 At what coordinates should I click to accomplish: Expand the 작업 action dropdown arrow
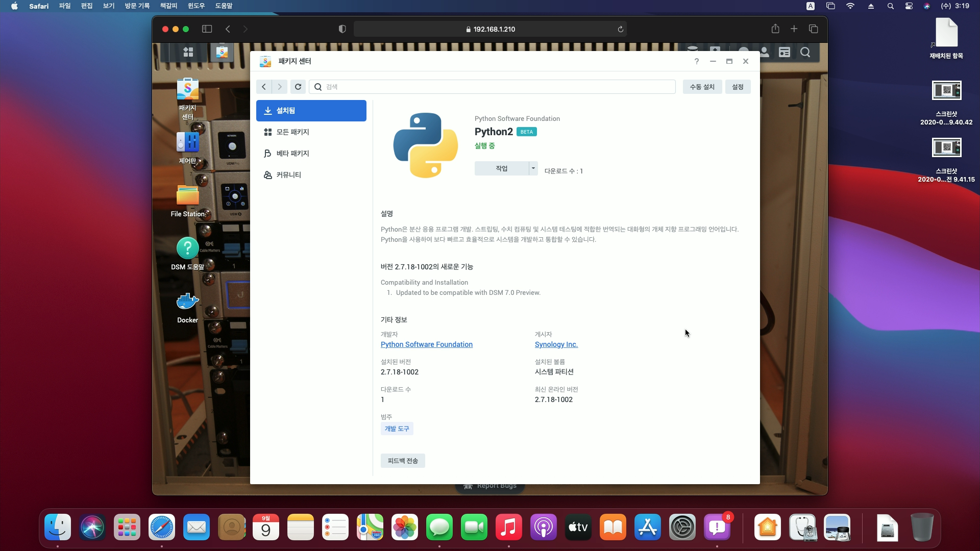[533, 168]
